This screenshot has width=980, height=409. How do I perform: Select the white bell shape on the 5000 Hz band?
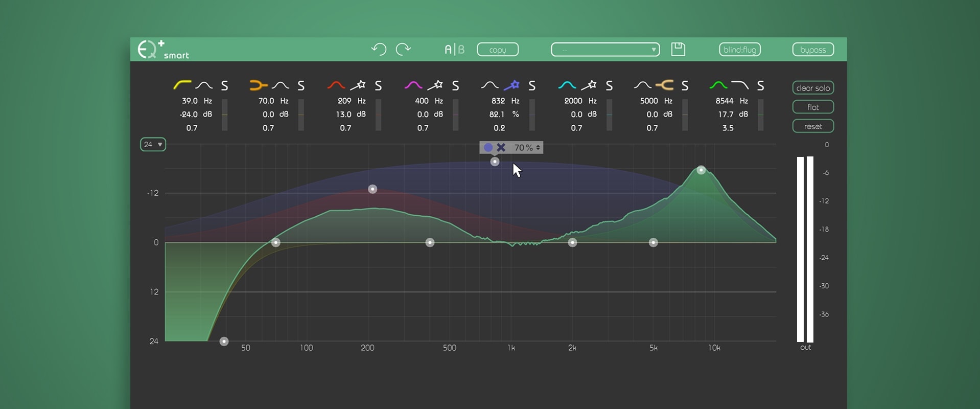point(642,85)
